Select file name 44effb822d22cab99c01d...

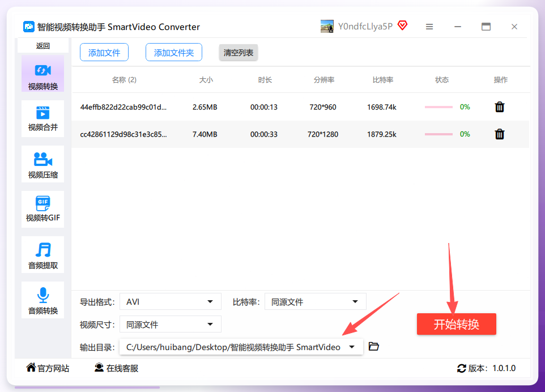(x=124, y=107)
